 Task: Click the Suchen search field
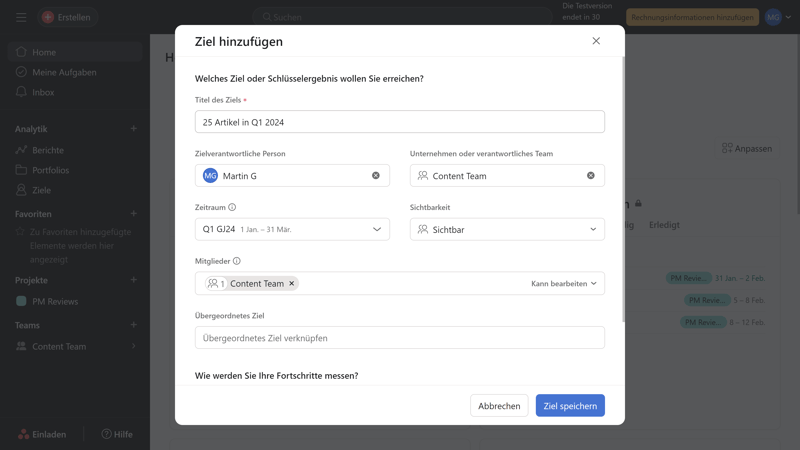[x=403, y=17]
